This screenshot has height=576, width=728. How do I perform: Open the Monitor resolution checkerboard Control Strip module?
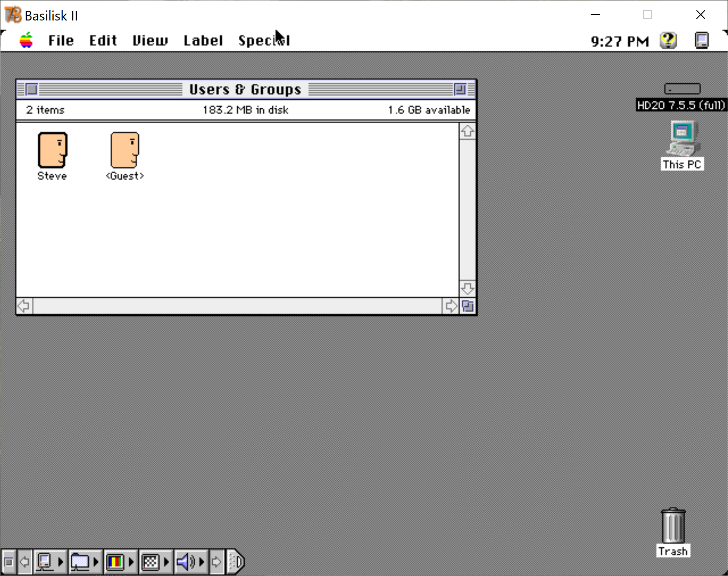pyautogui.click(x=156, y=562)
